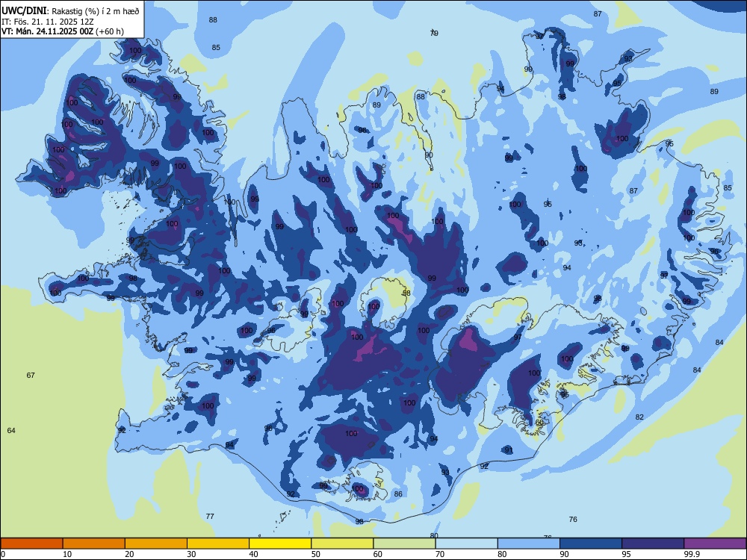Click the 60–70 light green legend swatch
Image resolution: width=747 pixels, height=560 pixels.
(404, 544)
